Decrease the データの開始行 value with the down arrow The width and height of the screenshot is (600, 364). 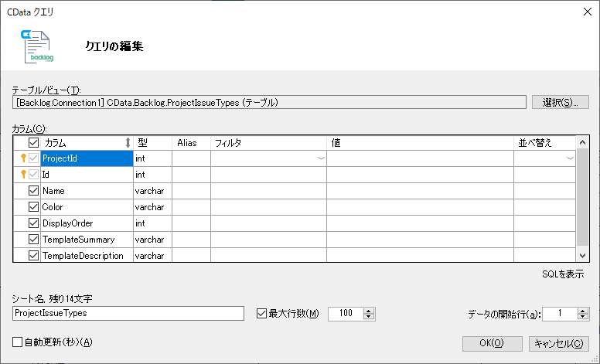click(x=583, y=317)
